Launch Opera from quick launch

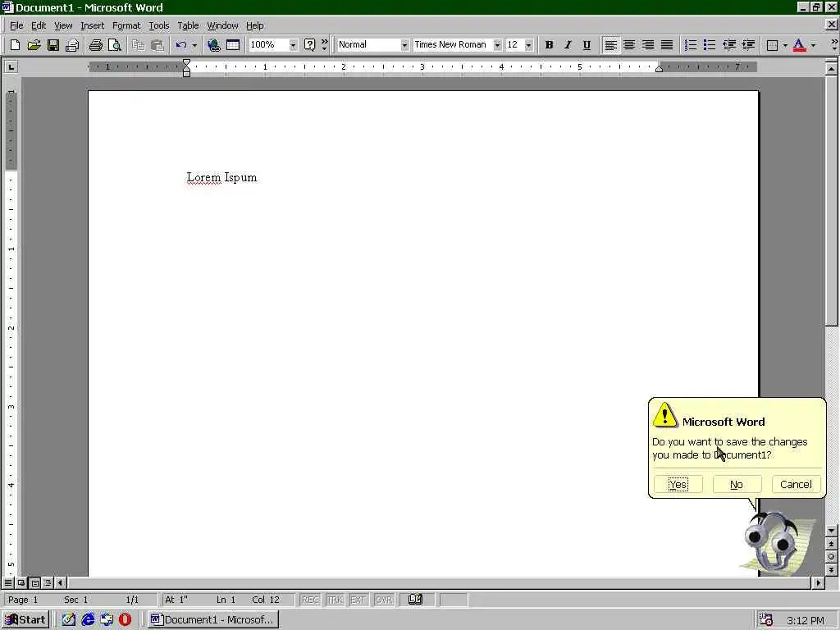point(125,620)
